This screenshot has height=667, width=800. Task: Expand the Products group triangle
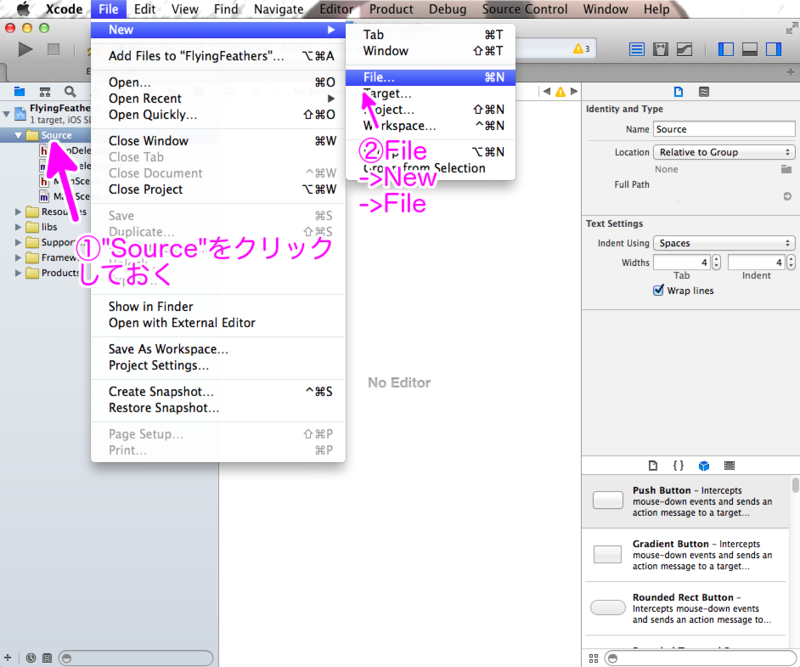pyautogui.click(x=18, y=273)
